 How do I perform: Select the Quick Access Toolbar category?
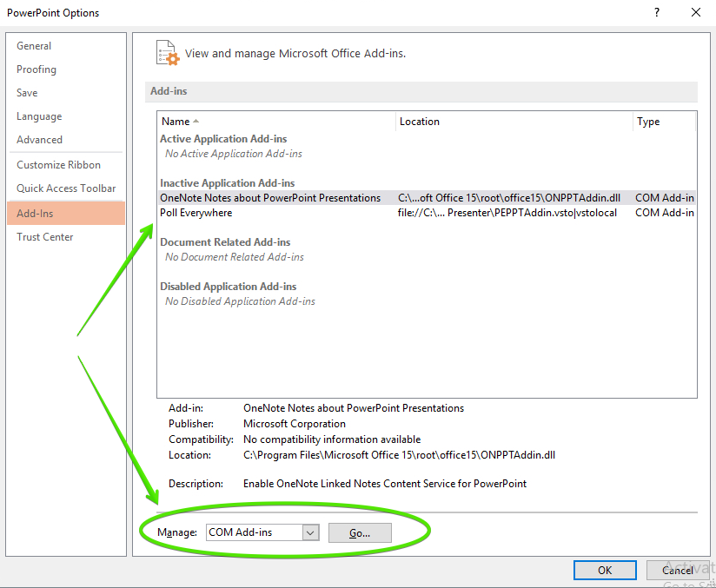(x=66, y=188)
